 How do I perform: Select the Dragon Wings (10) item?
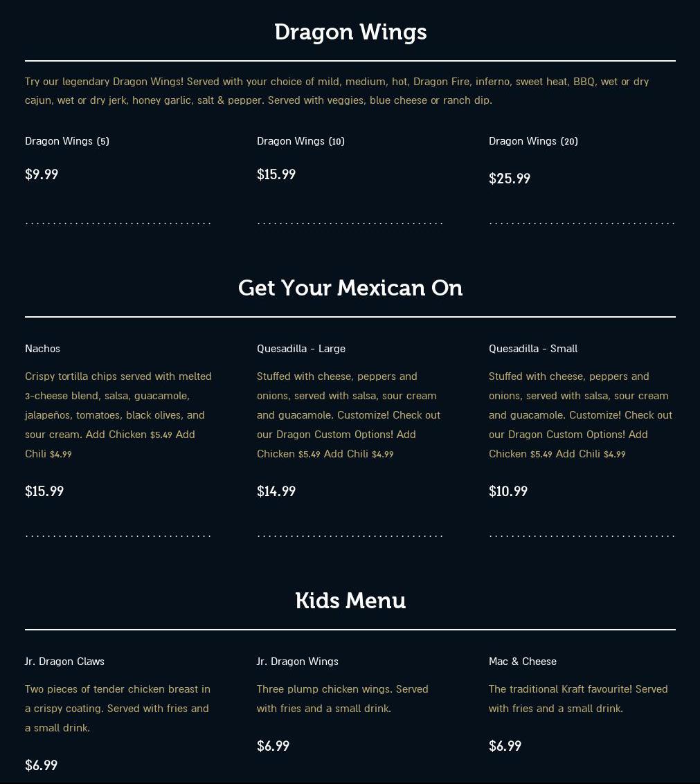(x=300, y=141)
